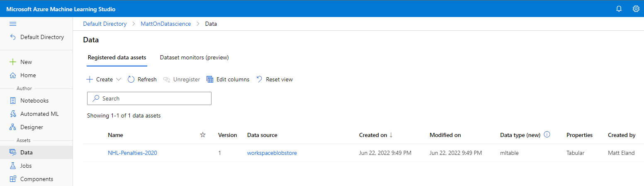Viewport: 644px width, 186px height.
Task: Sort by the Properties column header
Action: pos(579,135)
